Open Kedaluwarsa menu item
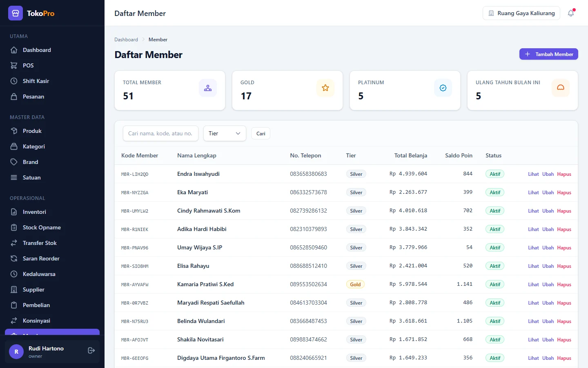This screenshot has width=588, height=368. pos(52,274)
